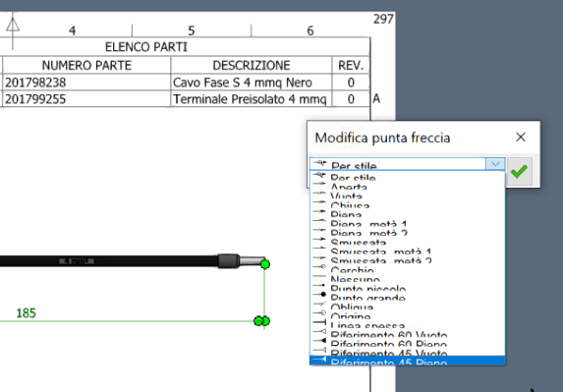
Task: Click the black cable body in drawing
Action: pos(109,261)
